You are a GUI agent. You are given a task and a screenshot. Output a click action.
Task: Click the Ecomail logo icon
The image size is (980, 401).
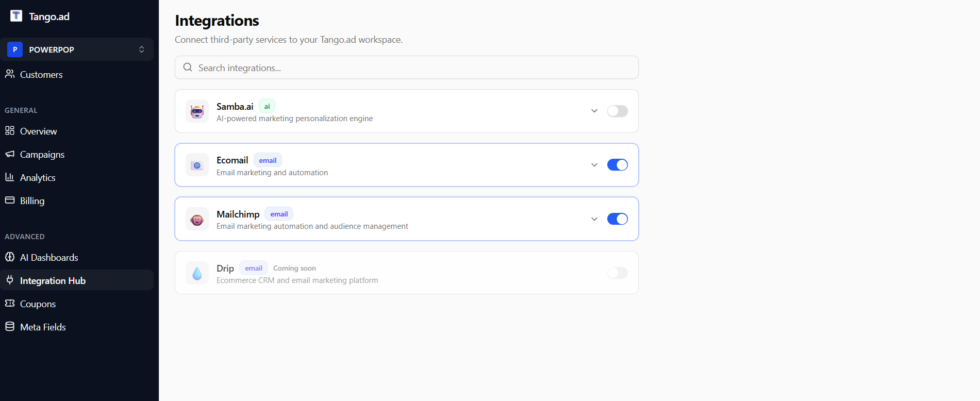tap(197, 165)
